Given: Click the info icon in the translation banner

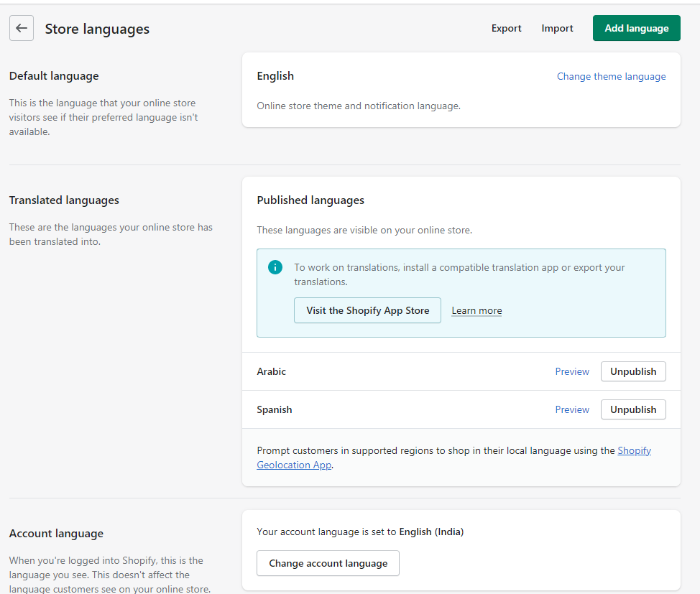Looking at the screenshot, I should coord(275,267).
